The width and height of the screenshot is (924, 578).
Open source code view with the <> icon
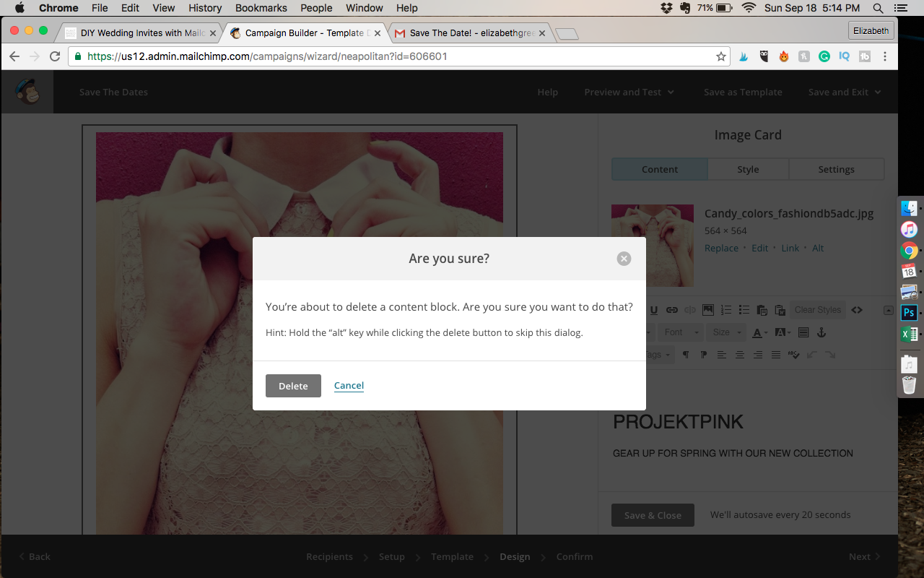(857, 310)
